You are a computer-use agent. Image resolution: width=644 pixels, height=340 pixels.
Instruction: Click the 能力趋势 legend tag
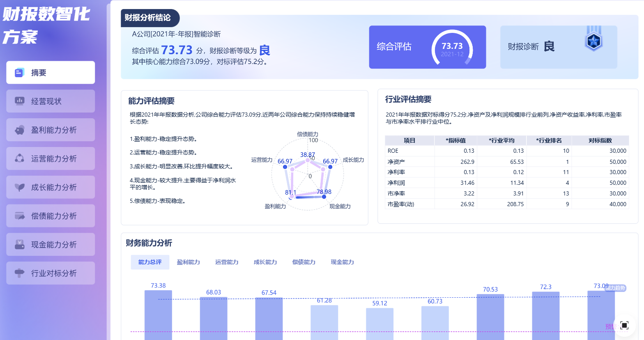[x=616, y=288]
